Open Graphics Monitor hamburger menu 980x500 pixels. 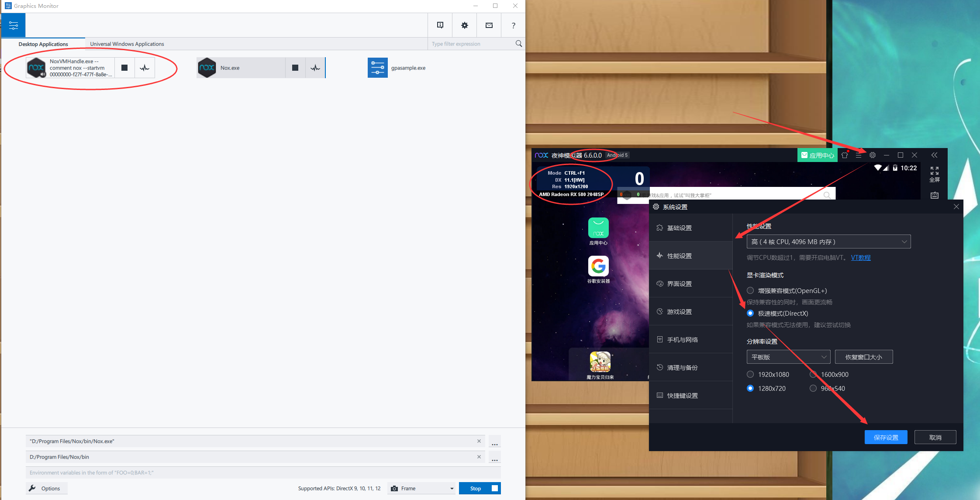(x=14, y=25)
